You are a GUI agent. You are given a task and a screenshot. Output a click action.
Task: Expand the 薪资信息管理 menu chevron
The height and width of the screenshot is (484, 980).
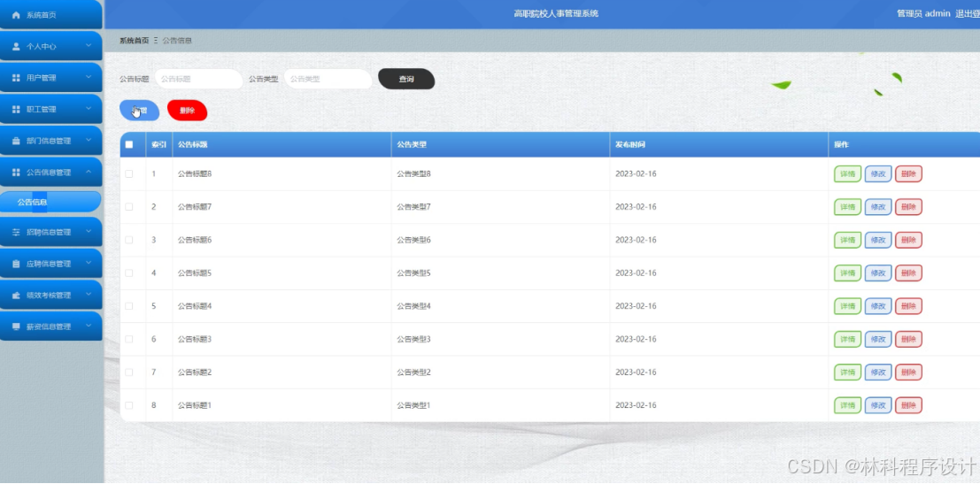[x=89, y=326]
